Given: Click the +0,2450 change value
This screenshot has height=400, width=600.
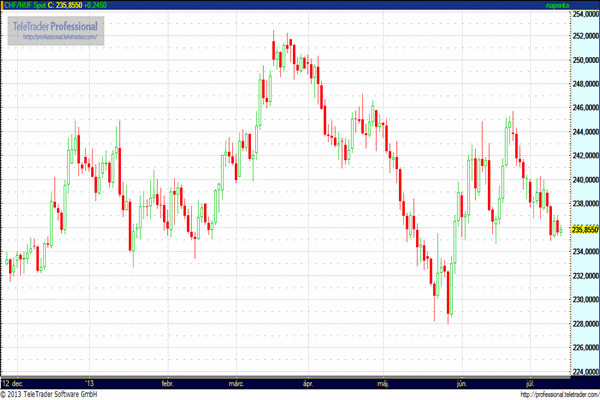Looking at the screenshot, I should coord(110,5).
